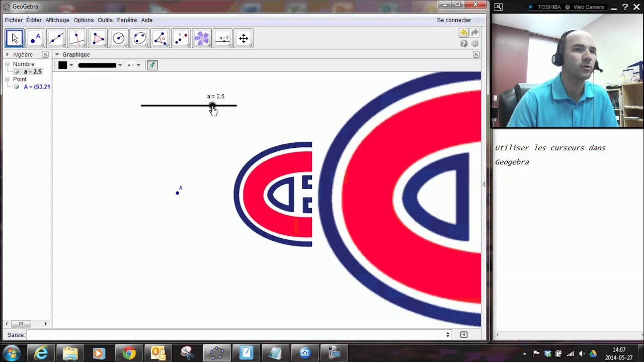Select the Angle tool
The image size is (644, 362).
pos(160,38)
